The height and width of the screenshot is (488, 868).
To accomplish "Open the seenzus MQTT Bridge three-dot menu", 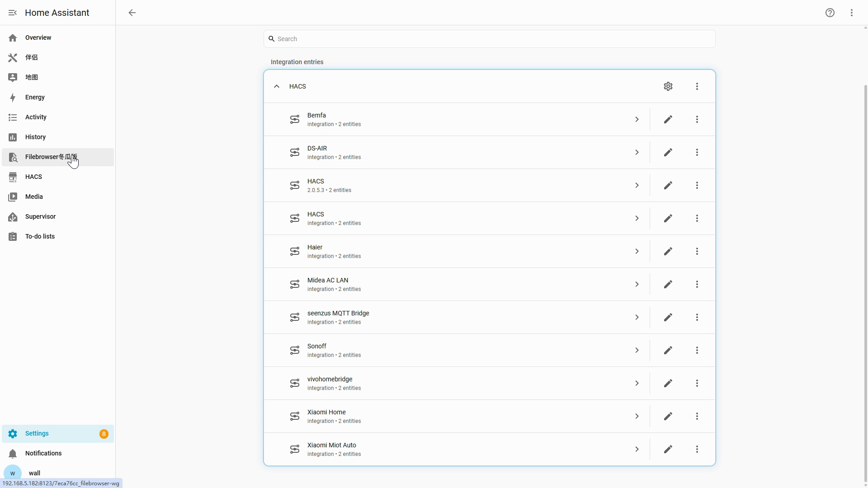I will point(697,317).
